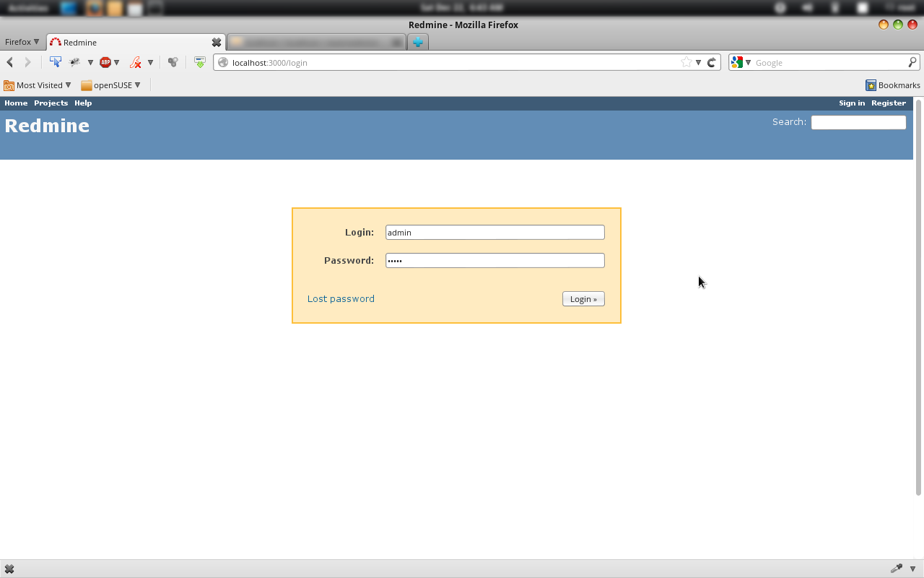This screenshot has width=924, height=578.
Task: Click the Register link
Action: 889,103
